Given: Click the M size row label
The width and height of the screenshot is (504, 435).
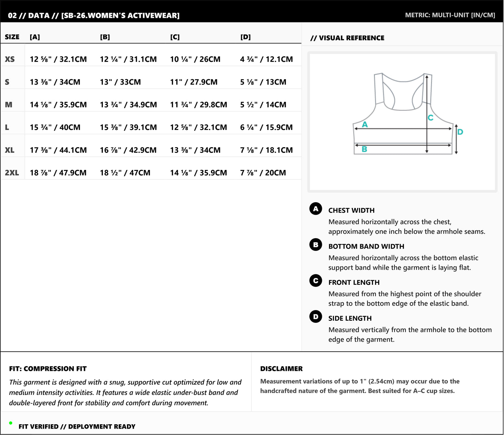Looking at the screenshot, I should tap(9, 104).
